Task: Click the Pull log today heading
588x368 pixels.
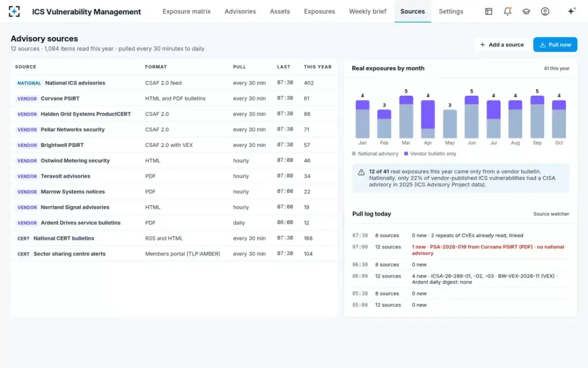Action: (x=372, y=214)
